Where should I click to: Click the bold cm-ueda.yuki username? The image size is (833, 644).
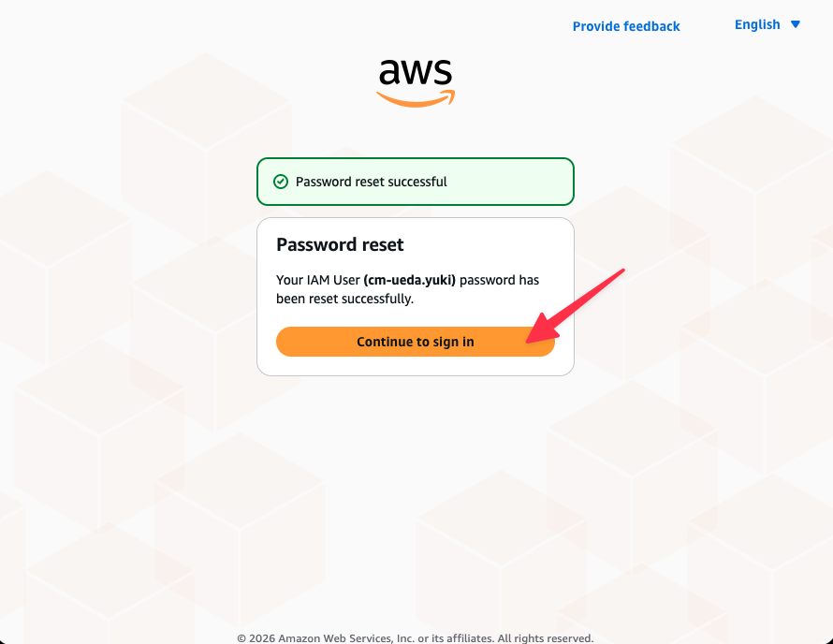tap(410, 280)
